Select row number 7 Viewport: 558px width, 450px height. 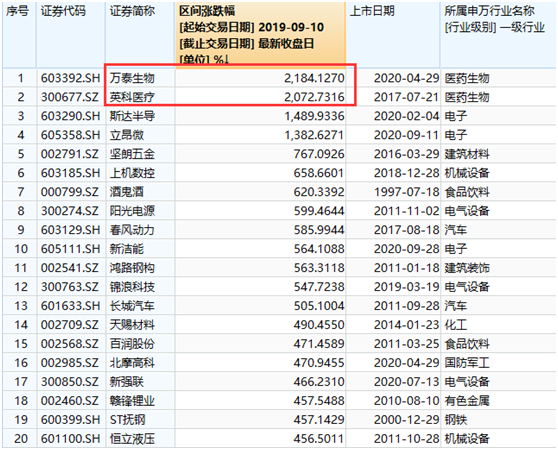pyautogui.click(x=21, y=192)
